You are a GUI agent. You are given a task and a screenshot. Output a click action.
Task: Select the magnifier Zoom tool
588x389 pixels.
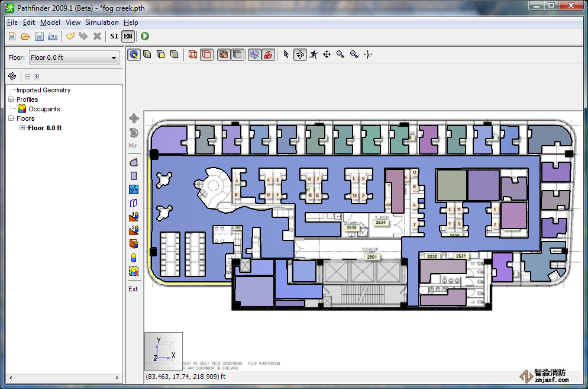[x=340, y=54]
